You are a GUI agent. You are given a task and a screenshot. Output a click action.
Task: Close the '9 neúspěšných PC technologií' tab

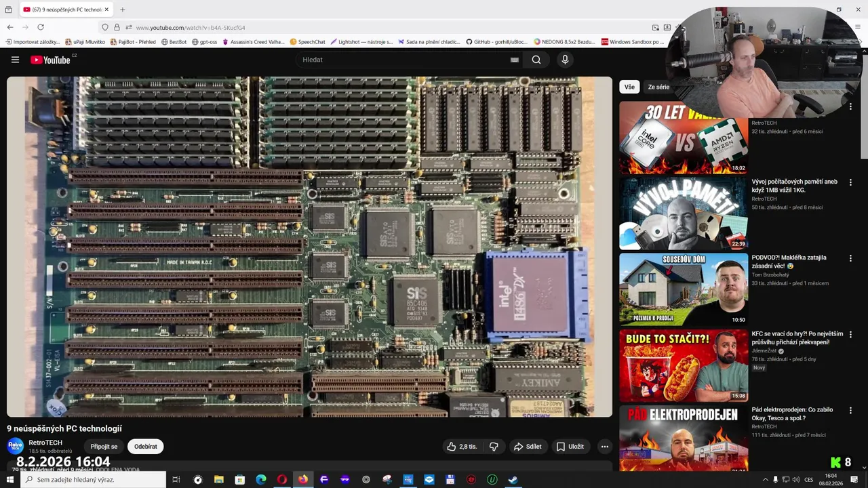[x=106, y=9]
